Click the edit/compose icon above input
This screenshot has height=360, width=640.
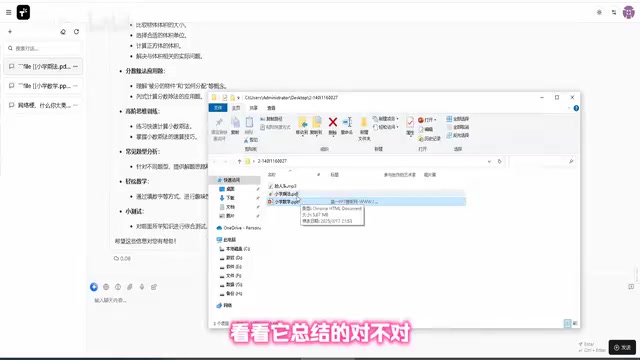point(154,287)
